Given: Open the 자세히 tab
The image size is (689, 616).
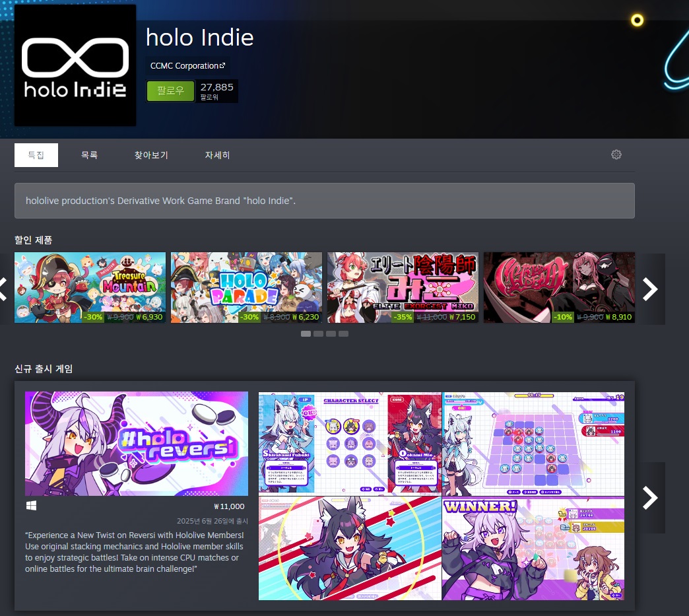Looking at the screenshot, I should (217, 154).
